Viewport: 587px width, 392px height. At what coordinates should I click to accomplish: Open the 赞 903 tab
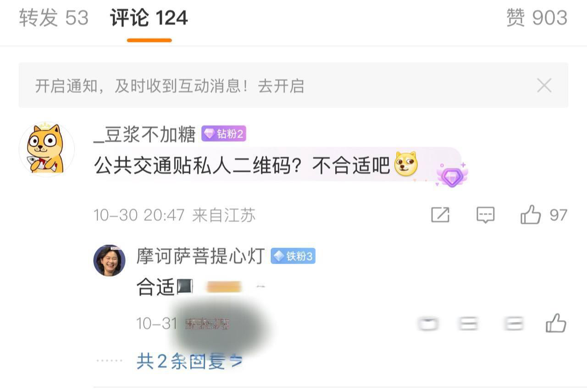pyautogui.click(x=537, y=18)
